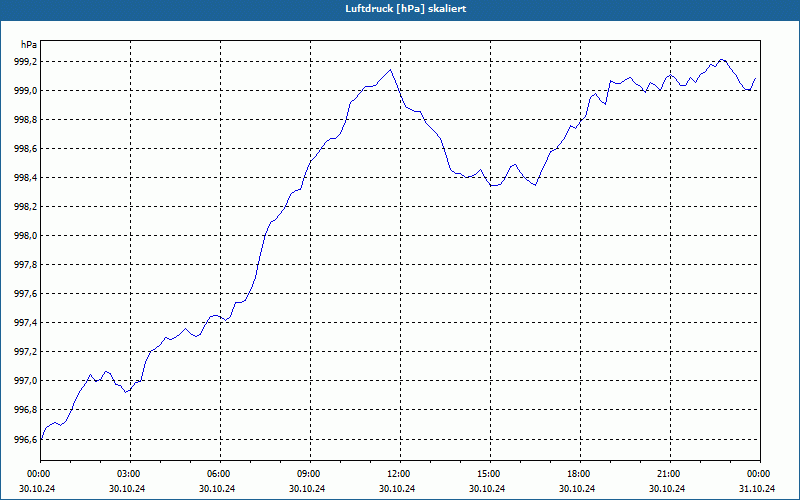Image resolution: width=800 pixels, height=500 pixels.
Task: Click the 00:00 time label above 30.10.24
Action: (40, 474)
